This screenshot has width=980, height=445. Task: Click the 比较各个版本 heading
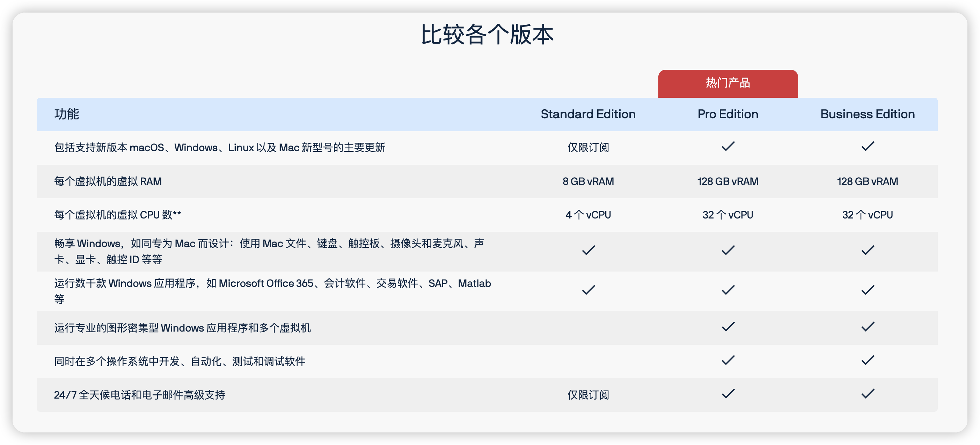click(x=487, y=35)
